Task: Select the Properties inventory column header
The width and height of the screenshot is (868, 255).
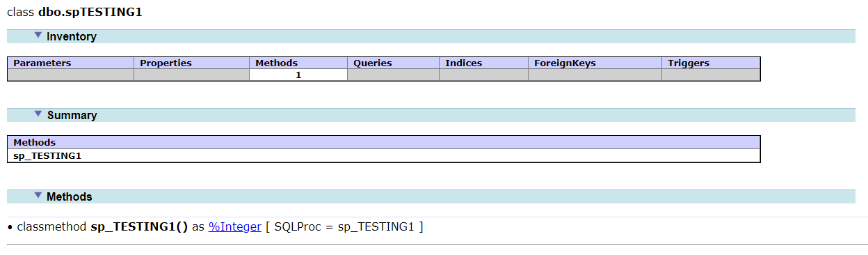Action: click(x=191, y=63)
